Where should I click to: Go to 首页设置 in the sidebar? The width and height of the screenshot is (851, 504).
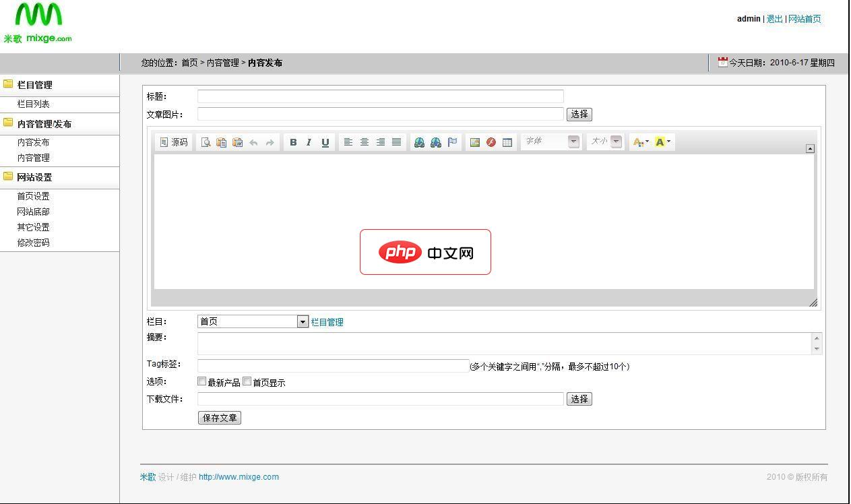pos(32,196)
